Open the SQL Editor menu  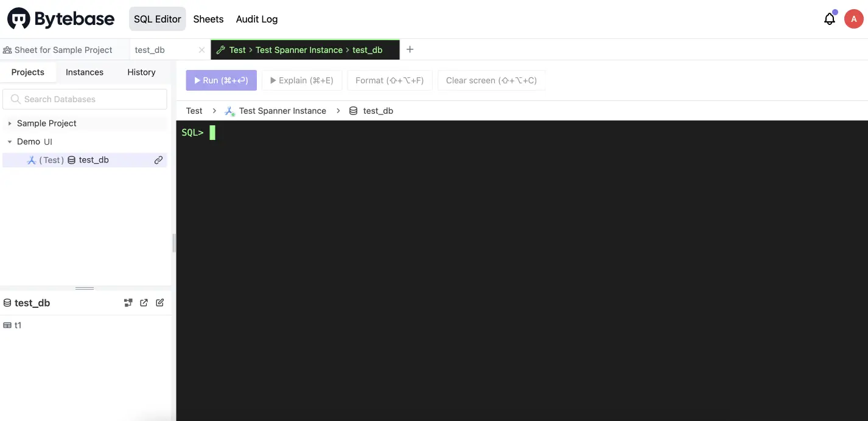[x=158, y=19]
